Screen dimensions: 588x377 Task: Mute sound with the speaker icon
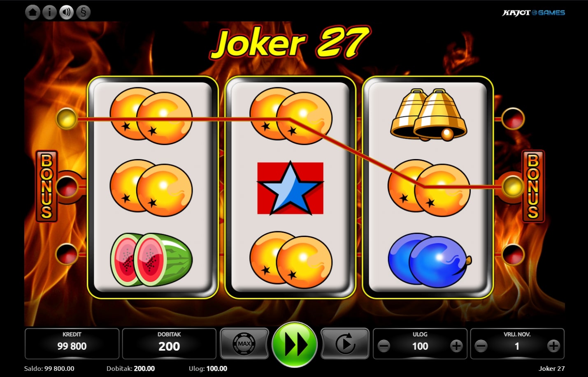pos(66,12)
